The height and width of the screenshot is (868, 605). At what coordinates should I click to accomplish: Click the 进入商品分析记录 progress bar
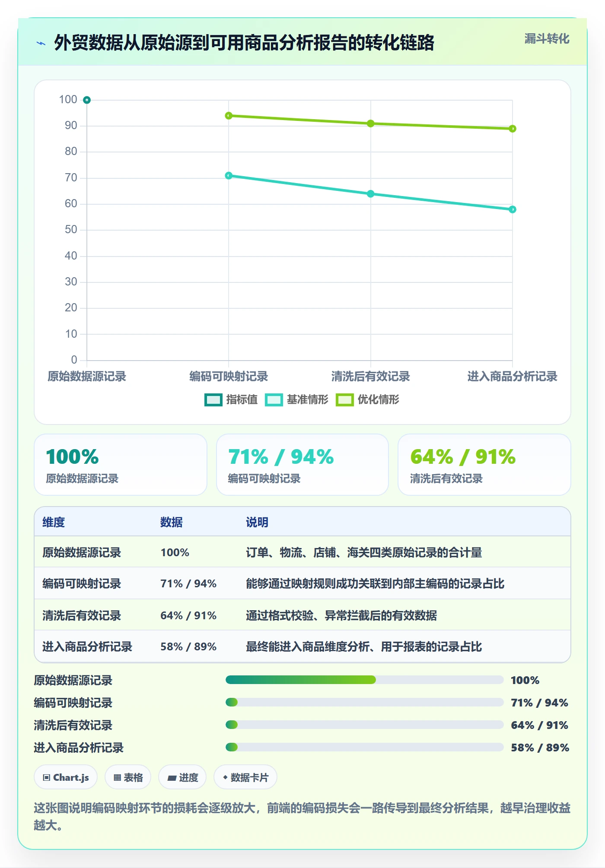click(x=364, y=747)
